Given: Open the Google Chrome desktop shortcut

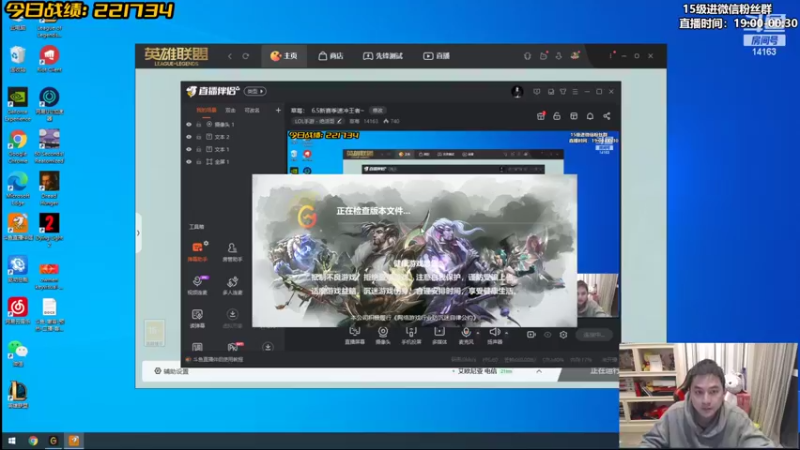Looking at the screenshot, I should click(18, 147).
